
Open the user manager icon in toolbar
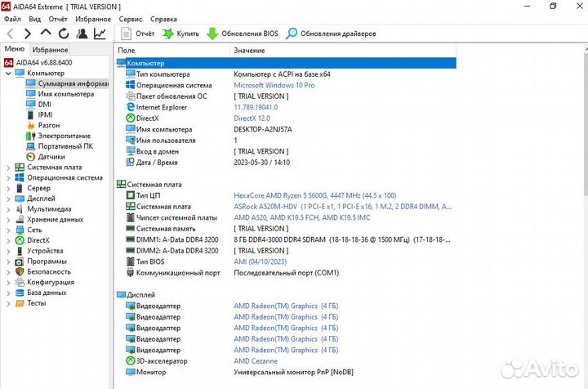(x=82, y=34)
